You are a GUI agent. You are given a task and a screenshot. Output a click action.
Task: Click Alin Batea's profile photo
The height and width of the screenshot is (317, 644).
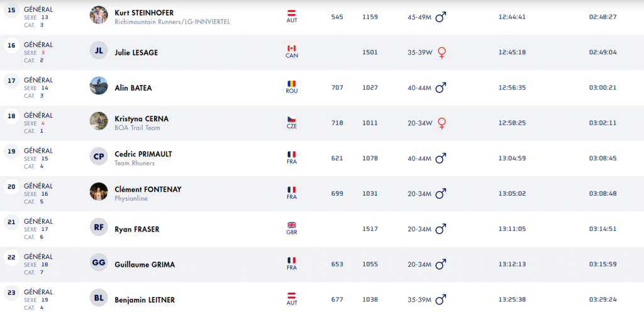(99, 86)
